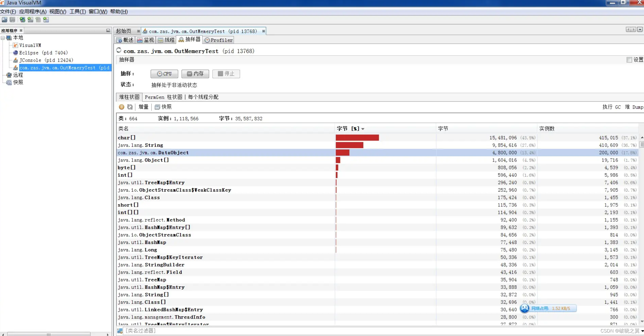Click the refresh results icon
The width and height of the screenshot is (644, 336).
pyautogui.click(x=130, y=107)
